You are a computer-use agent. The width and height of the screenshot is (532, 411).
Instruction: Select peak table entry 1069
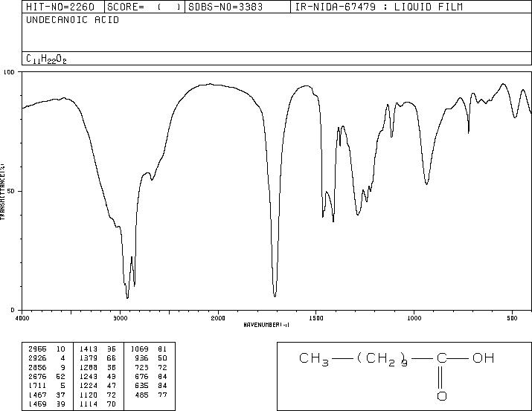139,349
